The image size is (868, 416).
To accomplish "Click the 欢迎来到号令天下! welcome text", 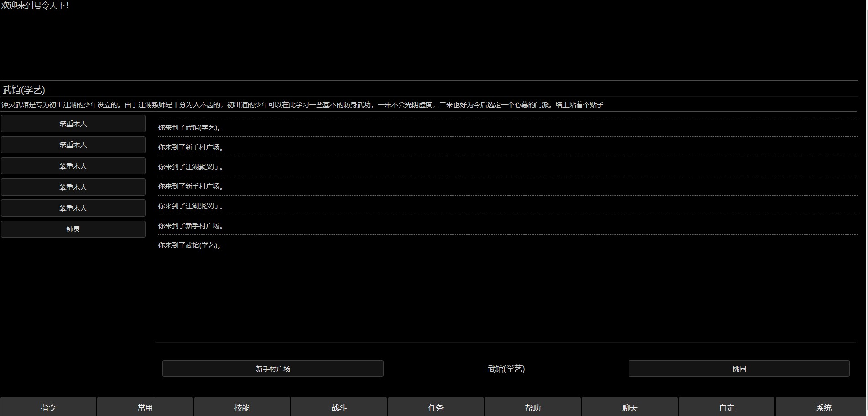I will pyautogui.click(x=35, y=5).
